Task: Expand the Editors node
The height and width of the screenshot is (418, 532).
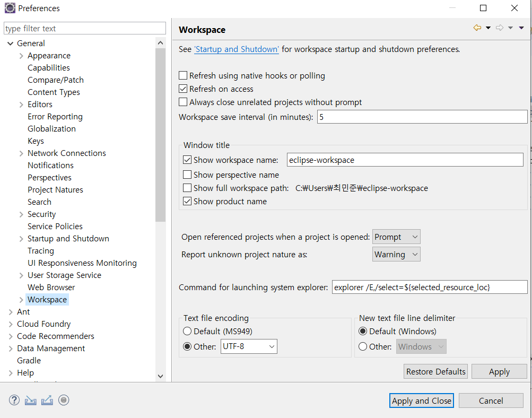Action: tap(21, 104)
